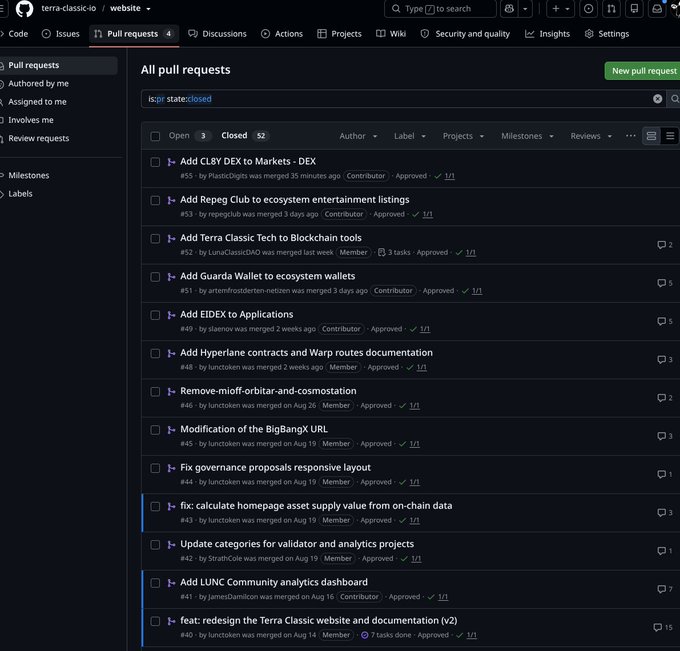Click the 3 tasks indicator on PR #52
The height and width of the screenshot is (651, 680).
pos(394,252)
